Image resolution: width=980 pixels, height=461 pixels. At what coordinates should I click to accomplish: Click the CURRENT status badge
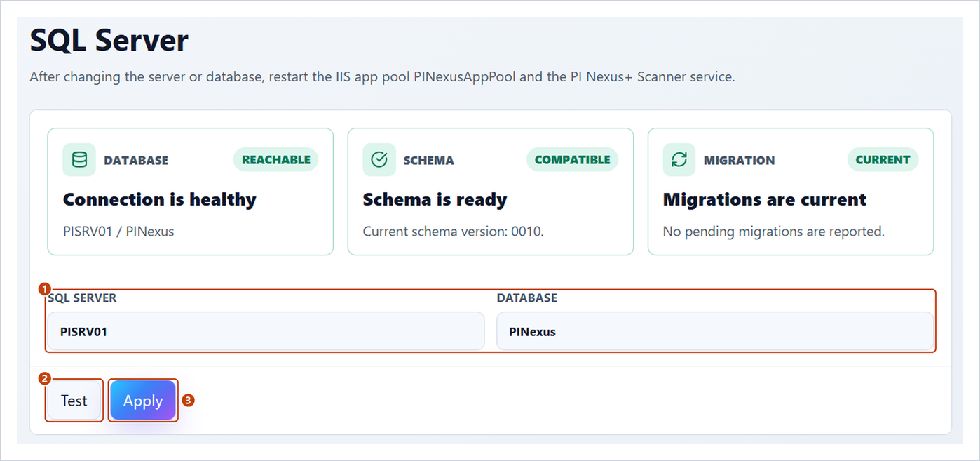tap(883, 160)
